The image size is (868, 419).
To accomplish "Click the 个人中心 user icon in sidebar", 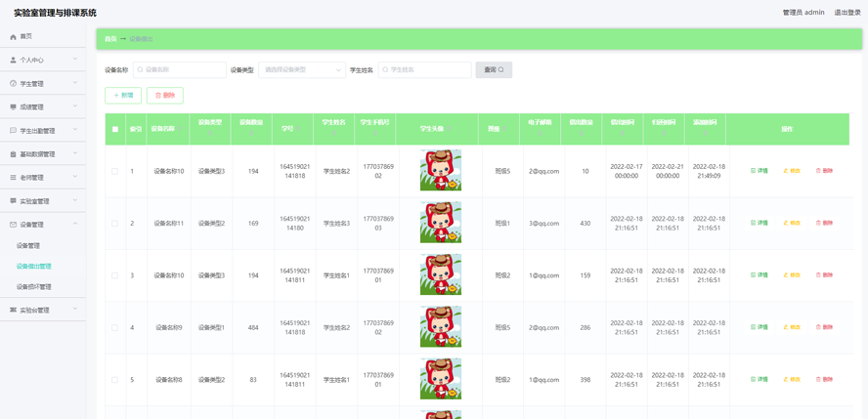I will pos(13,61).
